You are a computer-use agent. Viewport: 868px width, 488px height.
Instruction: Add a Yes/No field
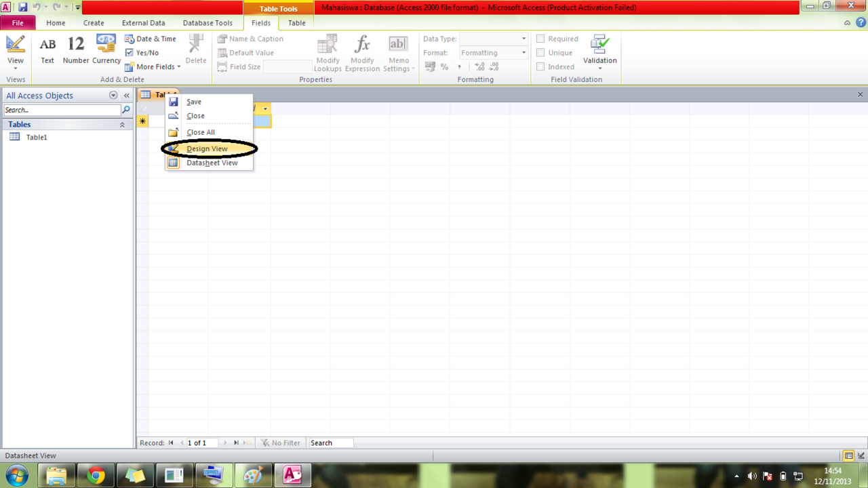[x=142, y=53]
